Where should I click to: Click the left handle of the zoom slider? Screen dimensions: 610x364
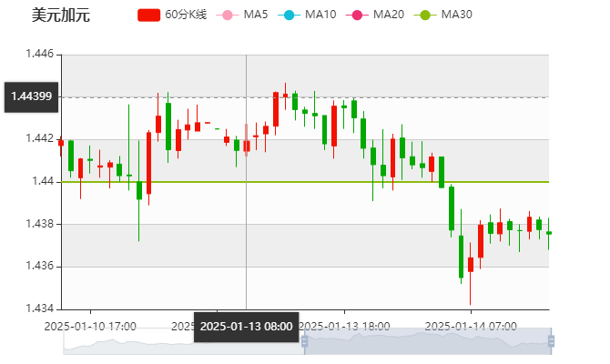(x=302, y=341)
